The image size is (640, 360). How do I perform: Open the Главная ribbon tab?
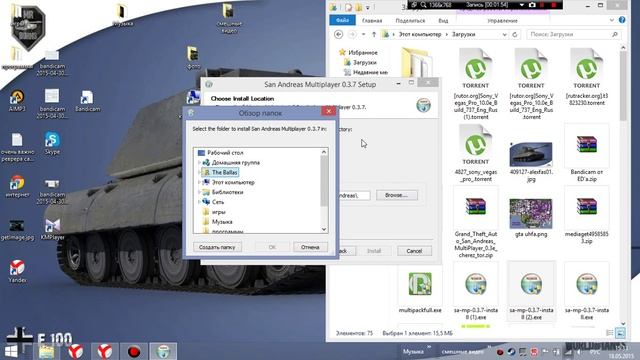point(372,20)
